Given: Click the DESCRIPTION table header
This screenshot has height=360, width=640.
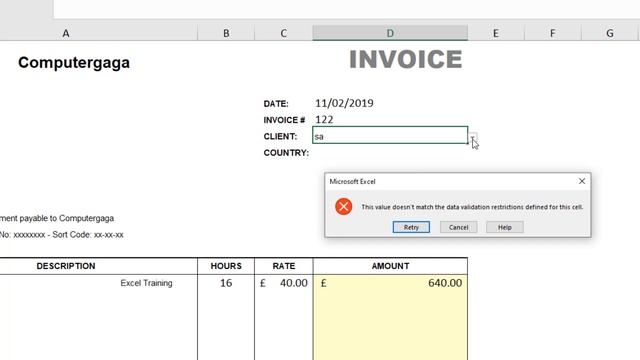Looking at the screenshot, I should coord(66,266).
